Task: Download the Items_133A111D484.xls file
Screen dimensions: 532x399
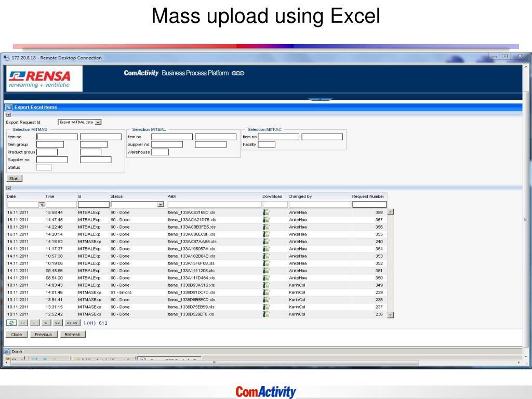Action: 267,278
